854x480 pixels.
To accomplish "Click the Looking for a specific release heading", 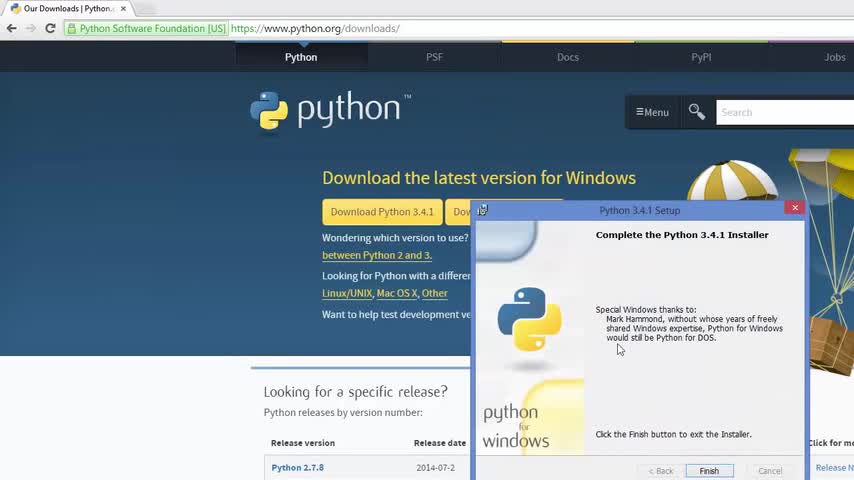I will click(356, 392).
